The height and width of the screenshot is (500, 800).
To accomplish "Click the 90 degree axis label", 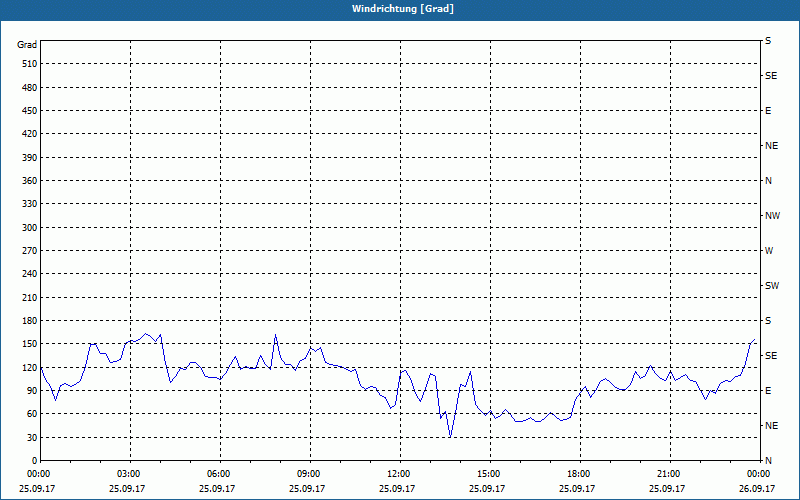I will pos(32,390).
